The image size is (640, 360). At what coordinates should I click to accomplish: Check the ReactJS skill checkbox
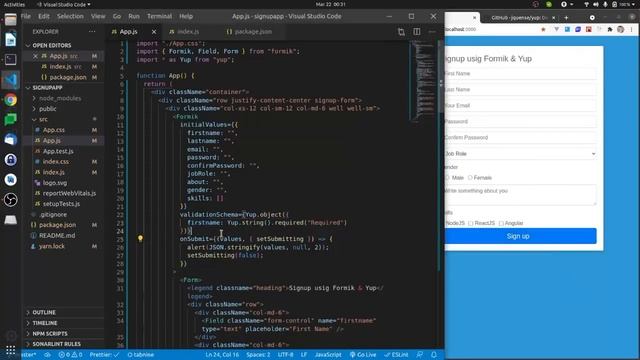pyautogui.click(x=471, y=223)
